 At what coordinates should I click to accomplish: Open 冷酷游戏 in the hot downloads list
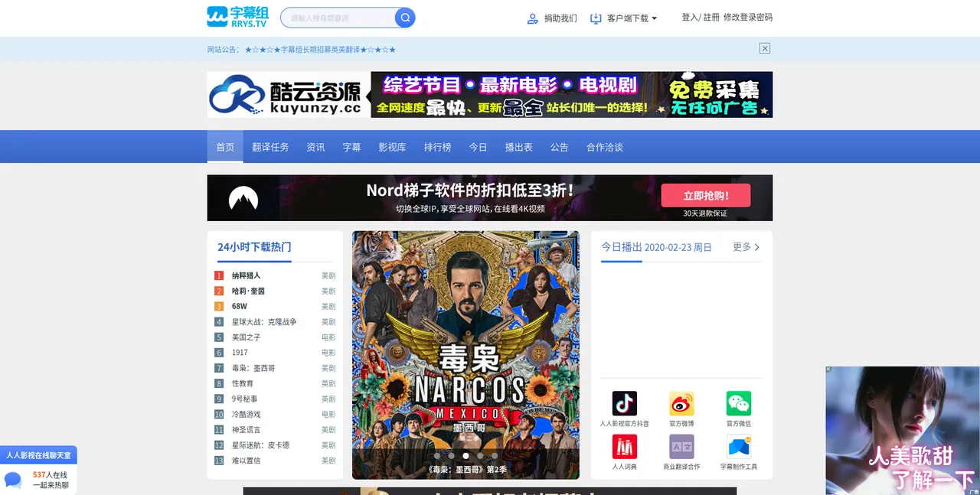click(x=247, y=414)
